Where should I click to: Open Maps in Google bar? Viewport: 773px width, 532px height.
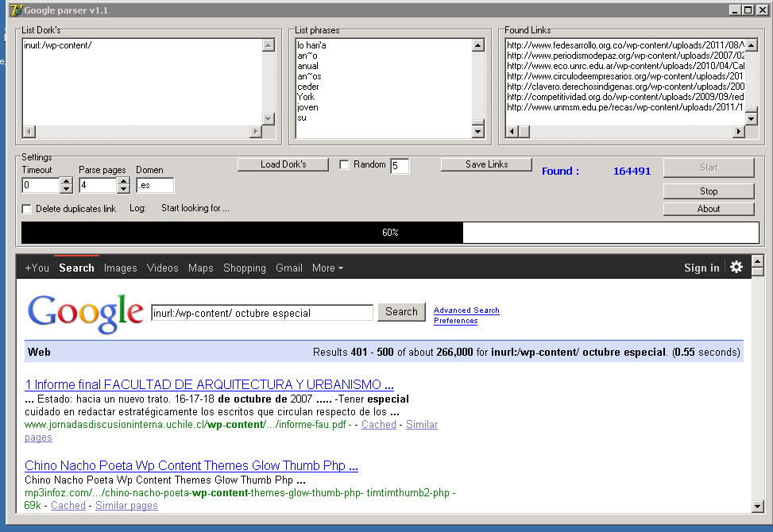(201, 268)
